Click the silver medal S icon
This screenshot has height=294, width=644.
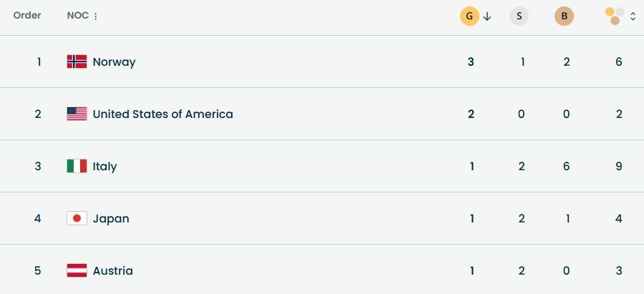[519, 16]
